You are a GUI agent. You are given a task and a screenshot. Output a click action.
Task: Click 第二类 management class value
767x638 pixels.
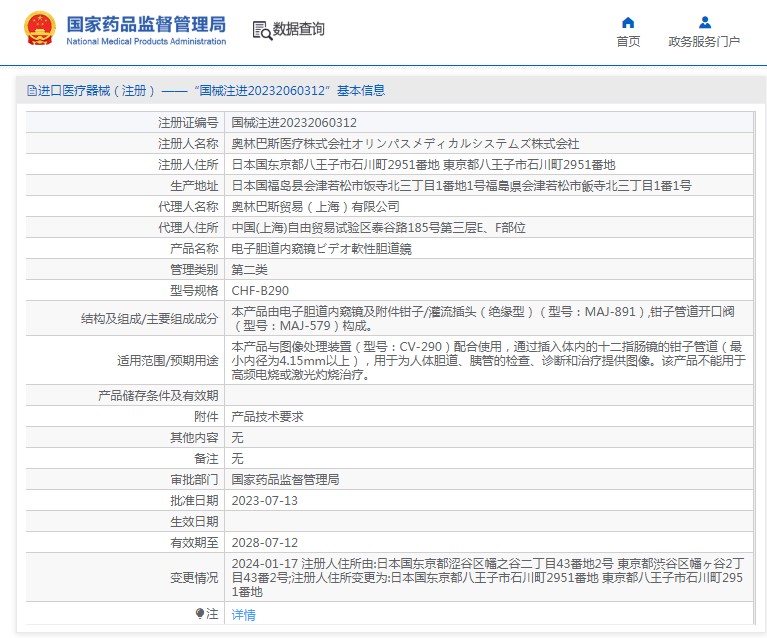[x=249, y=270]
